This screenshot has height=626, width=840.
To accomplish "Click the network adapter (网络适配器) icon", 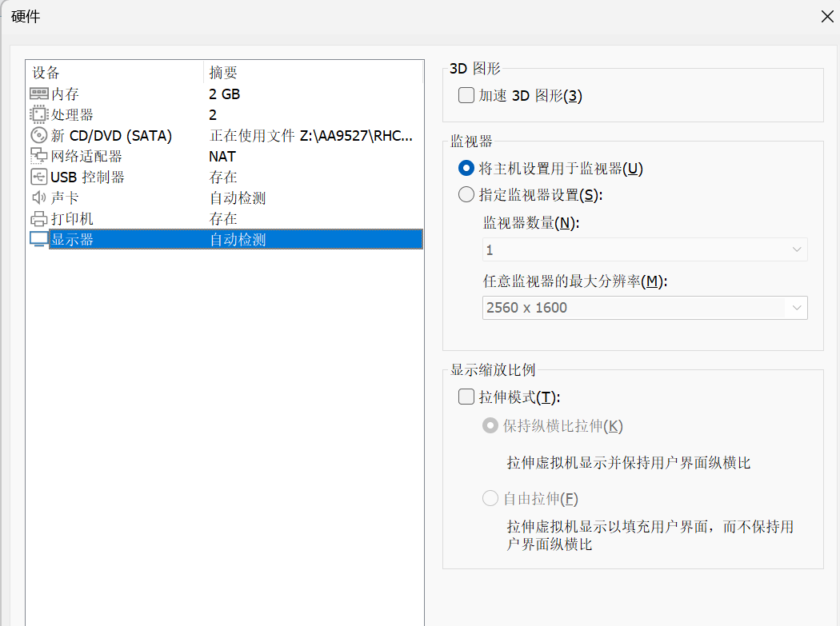I will [x=38, y=156].
